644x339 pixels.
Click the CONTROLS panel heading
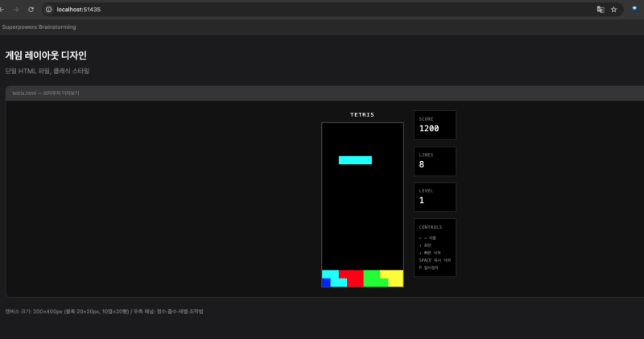pos(431,227)
